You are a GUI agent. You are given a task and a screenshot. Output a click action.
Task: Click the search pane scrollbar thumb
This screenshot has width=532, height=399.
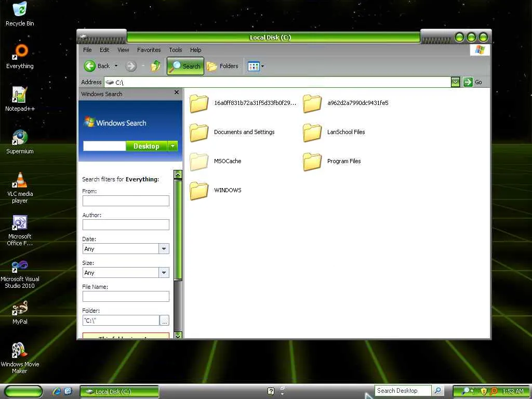(178, 230)
